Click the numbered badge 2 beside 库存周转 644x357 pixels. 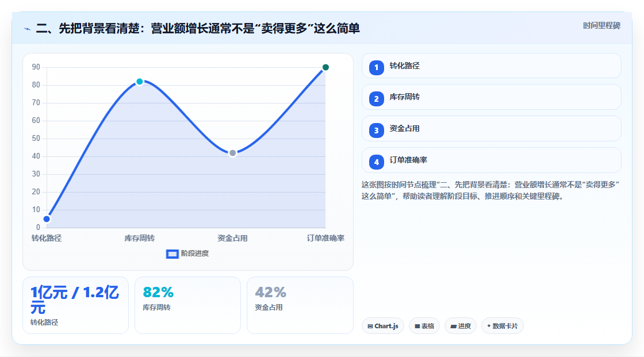pyautogui.click(x=376, y=99)
